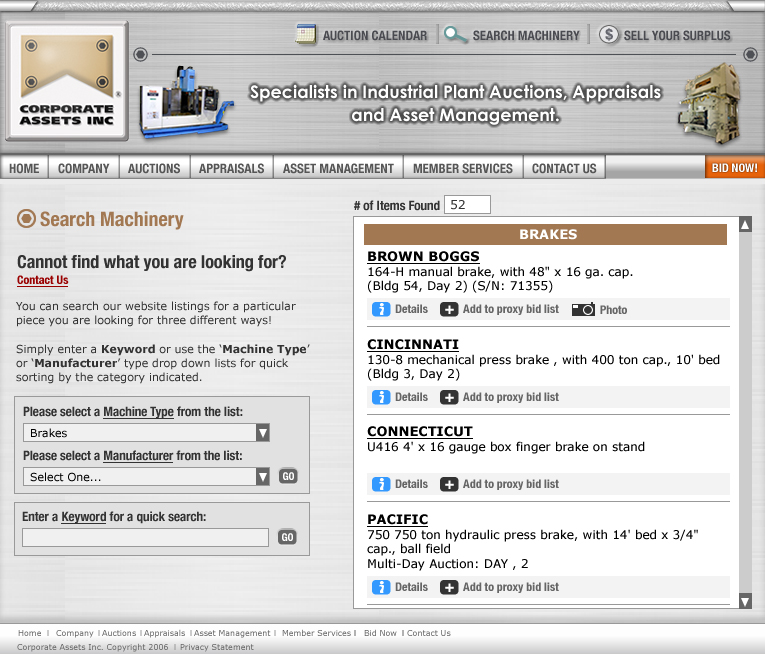This screenshot has width=765, height=654.
Task: Click the Sell Your Surplus dollar icon
Action: (609, 35)
